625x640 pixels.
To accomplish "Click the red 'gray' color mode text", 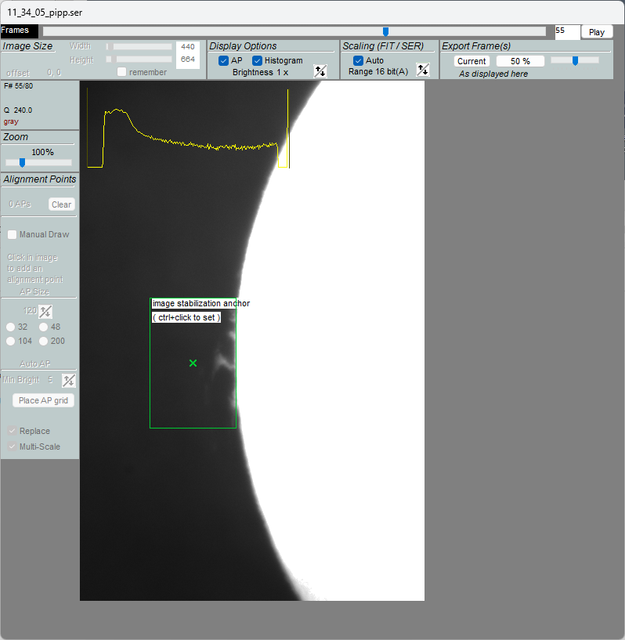I will click(11, 122).
